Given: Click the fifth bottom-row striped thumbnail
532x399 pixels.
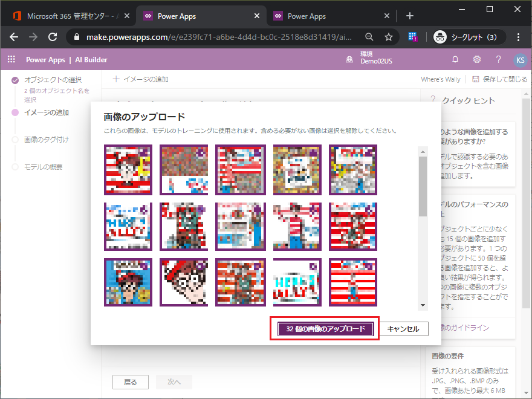Looking at the screenshot, I should pos(353,282).
